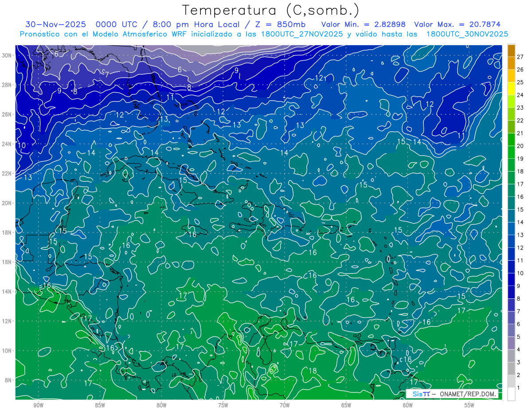532x411 pixels.
Task: Click the '90W' longitude axis label
Action: coord(39,405)
